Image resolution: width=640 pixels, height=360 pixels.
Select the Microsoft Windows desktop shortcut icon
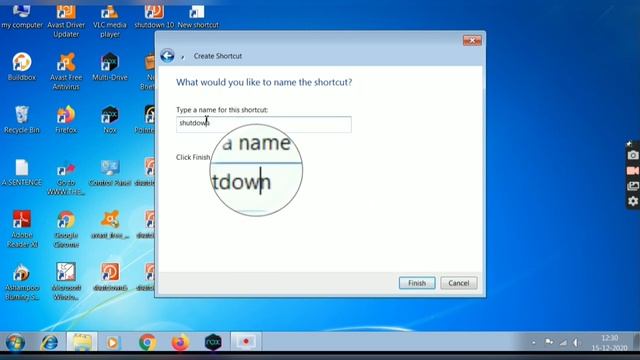[x=66, y=282]
